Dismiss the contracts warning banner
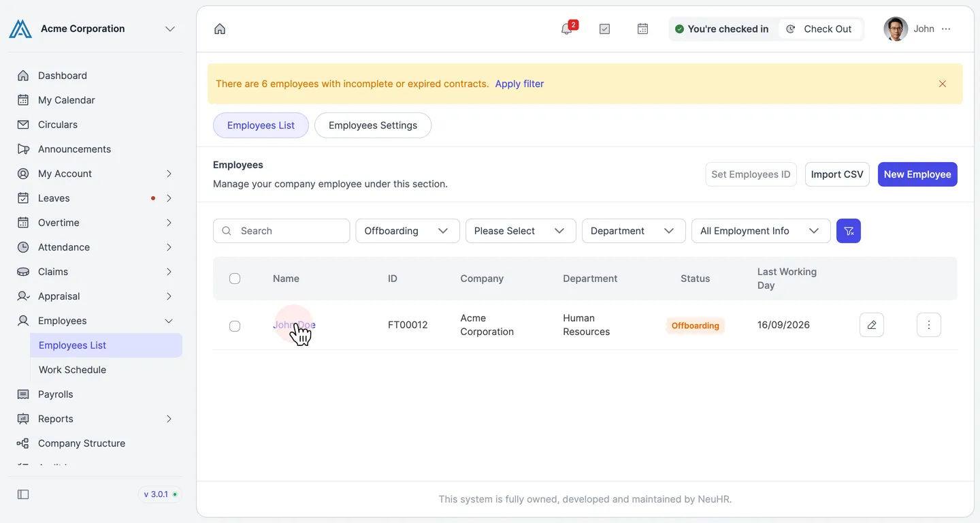The image size is (980, 523). pos(943,84)
